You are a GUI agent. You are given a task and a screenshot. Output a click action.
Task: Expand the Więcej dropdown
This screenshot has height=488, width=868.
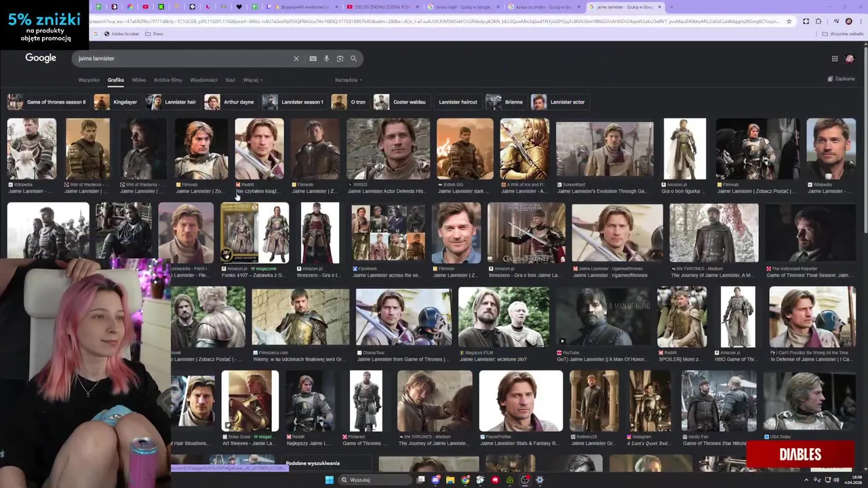(x=252, y=80)
